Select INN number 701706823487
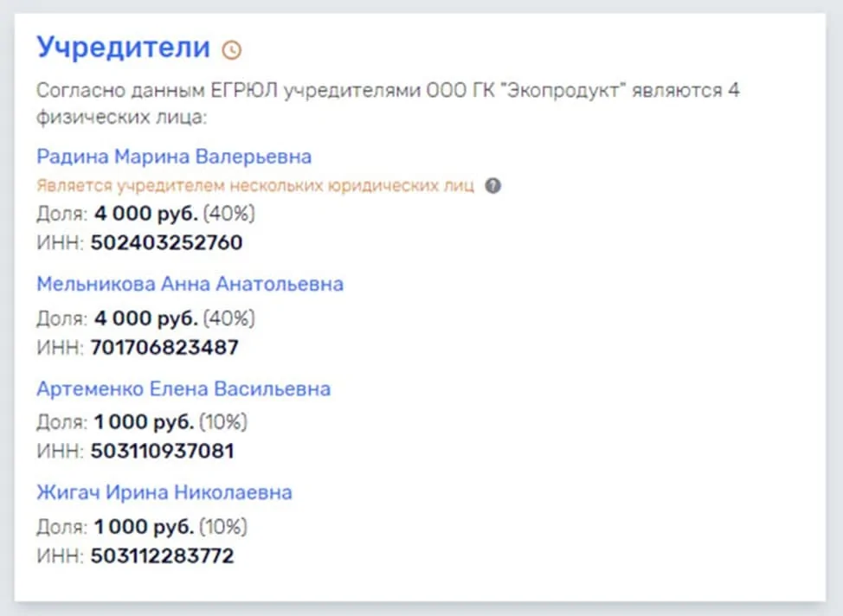The width and height of the screenshot is (843, 616). tap(164, 348)
